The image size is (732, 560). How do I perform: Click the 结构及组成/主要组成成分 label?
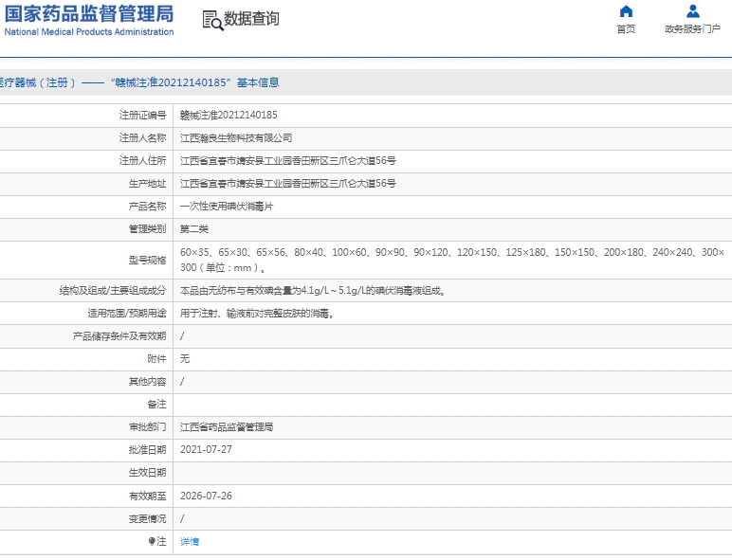(x=113, y=291)
